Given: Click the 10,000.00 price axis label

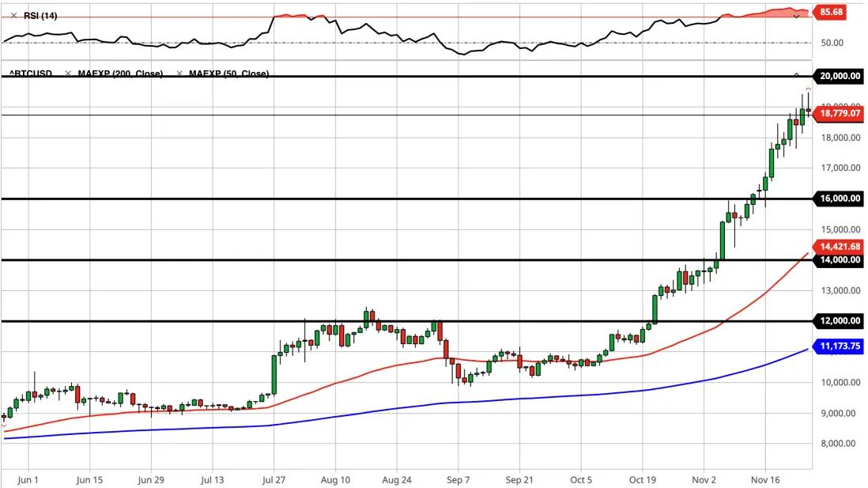Looking at the screenshot, I should tap(840, 382).
